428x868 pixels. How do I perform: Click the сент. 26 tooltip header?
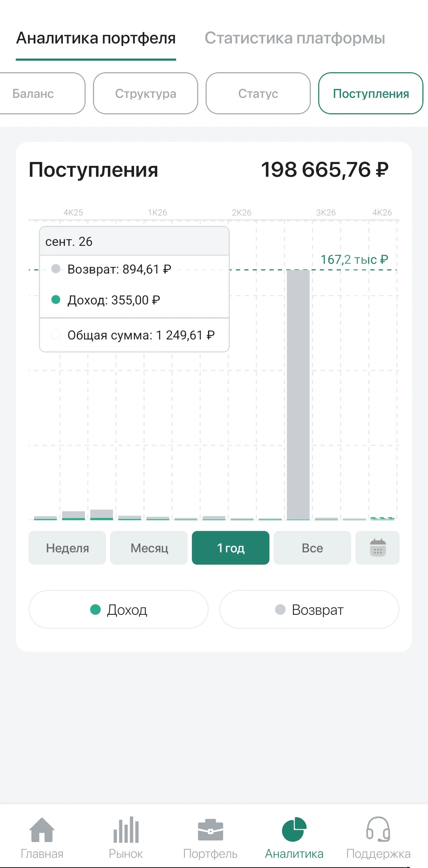pyautogui.click(x=134, y=241)
